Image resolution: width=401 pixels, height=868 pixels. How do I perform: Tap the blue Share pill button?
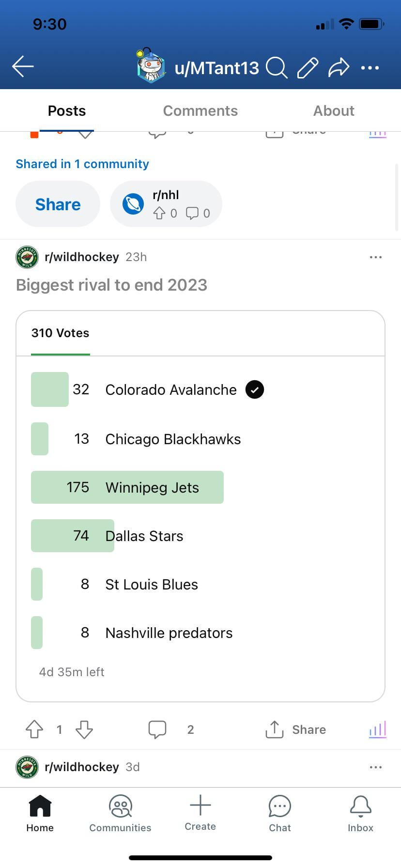58,204
